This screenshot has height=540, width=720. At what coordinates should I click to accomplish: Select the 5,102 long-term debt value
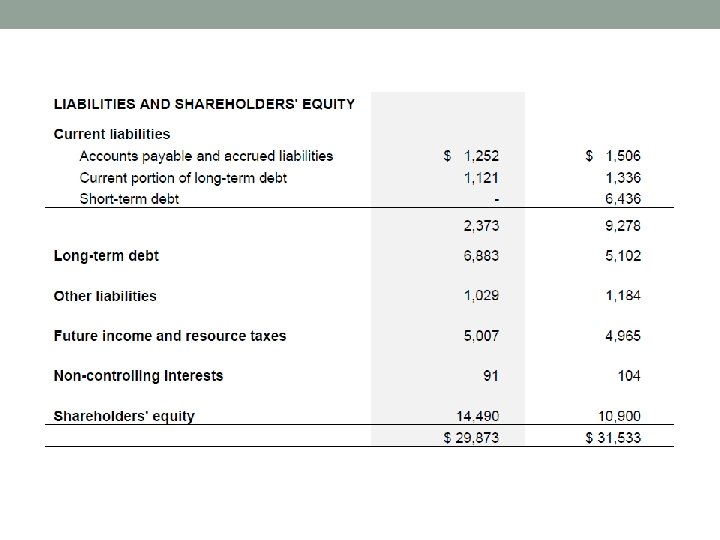click(623, 256)
